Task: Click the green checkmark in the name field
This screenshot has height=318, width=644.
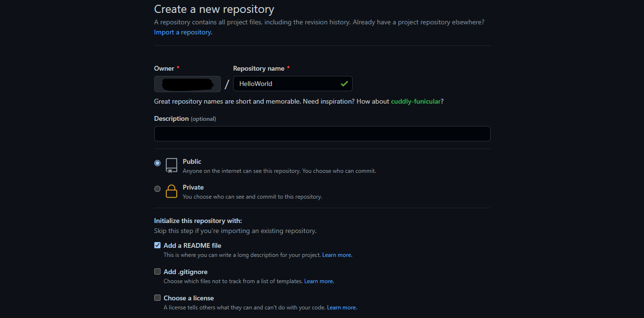Action: click(x=344, y=84)
